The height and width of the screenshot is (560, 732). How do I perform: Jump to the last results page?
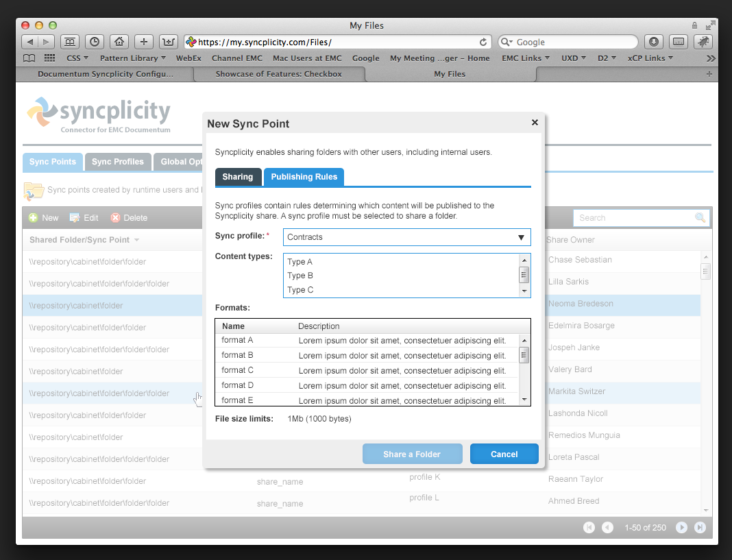point(700,527)
